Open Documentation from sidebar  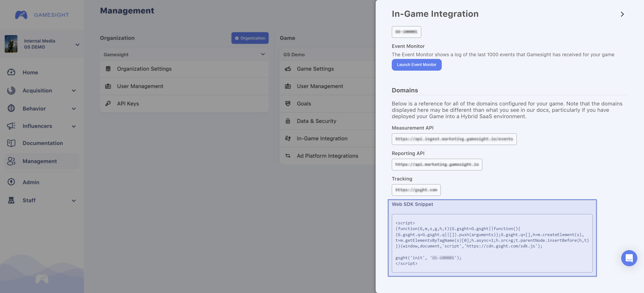[x=43, y=143]
